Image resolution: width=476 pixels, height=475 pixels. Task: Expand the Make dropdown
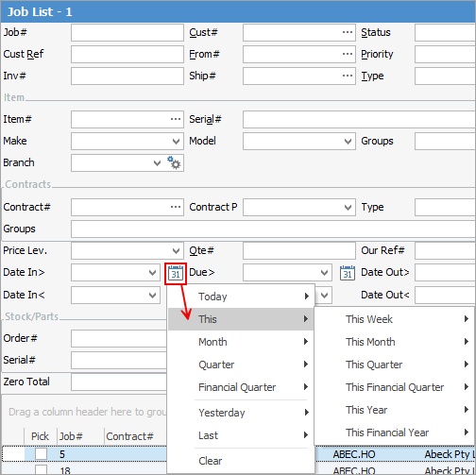[176, 141]
